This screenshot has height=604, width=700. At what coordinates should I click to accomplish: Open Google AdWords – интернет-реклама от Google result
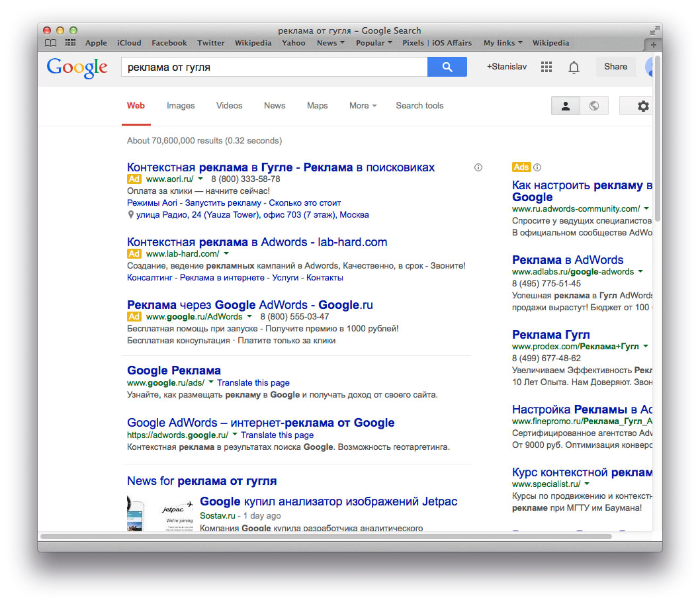point(261,423)
